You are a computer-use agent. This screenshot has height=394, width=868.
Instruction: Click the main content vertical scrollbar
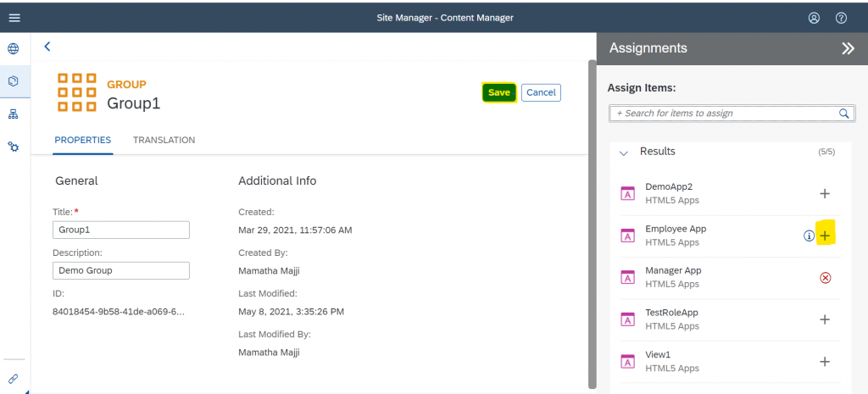click(x=592, y=224)
